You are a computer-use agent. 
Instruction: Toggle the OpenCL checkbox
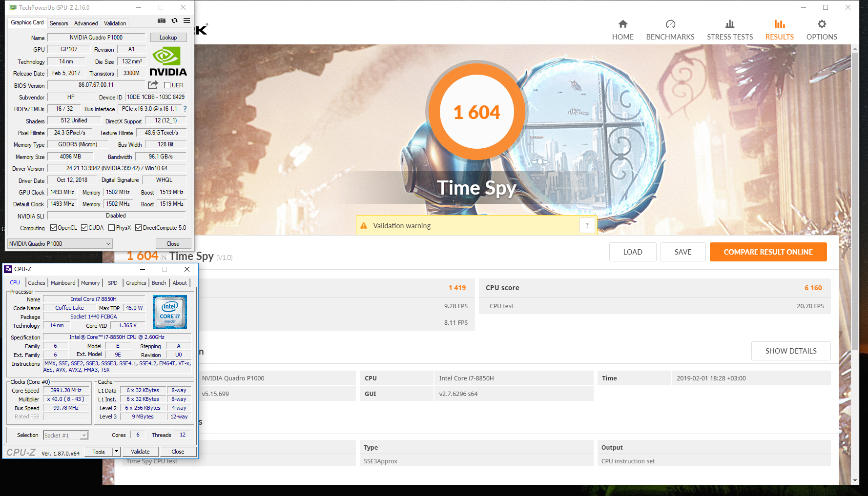pyautogui.click(x=54, y=228)
